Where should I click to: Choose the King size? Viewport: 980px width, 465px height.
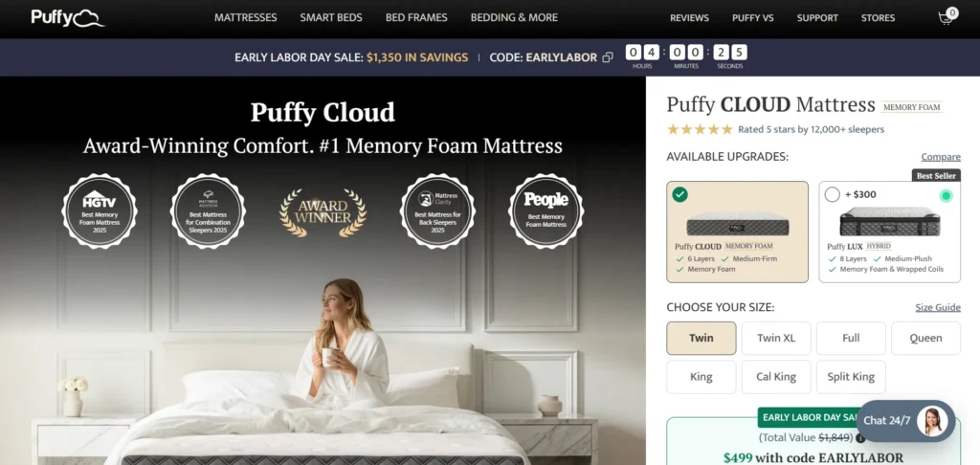702,377
